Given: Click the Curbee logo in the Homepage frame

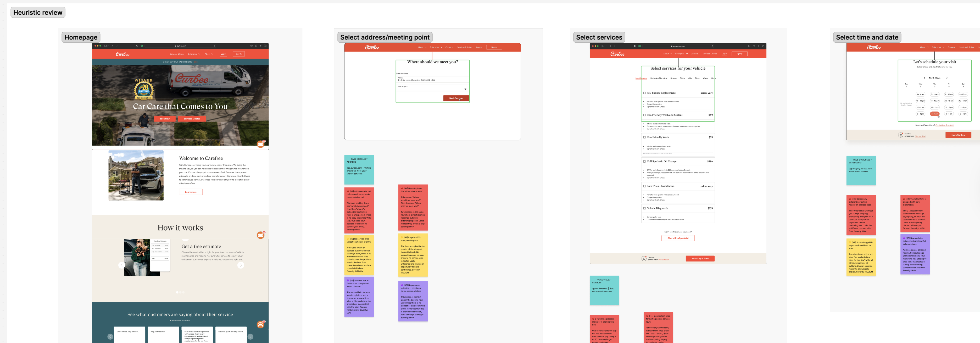Looking at the screenshot, I should coord(122,54).
